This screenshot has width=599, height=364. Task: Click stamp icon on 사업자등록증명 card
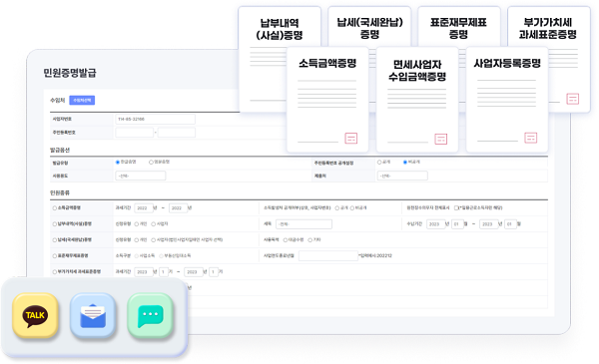(x=531, y=138)
